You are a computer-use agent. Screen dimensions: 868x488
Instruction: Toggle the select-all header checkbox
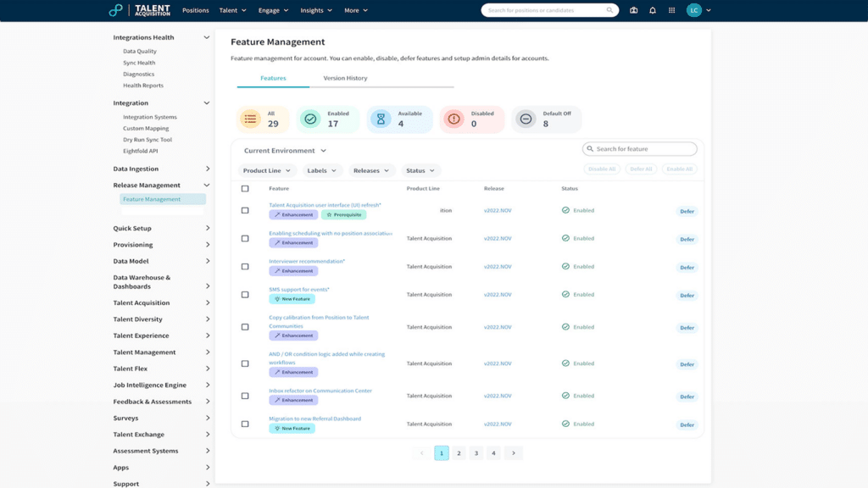point(245,189)
